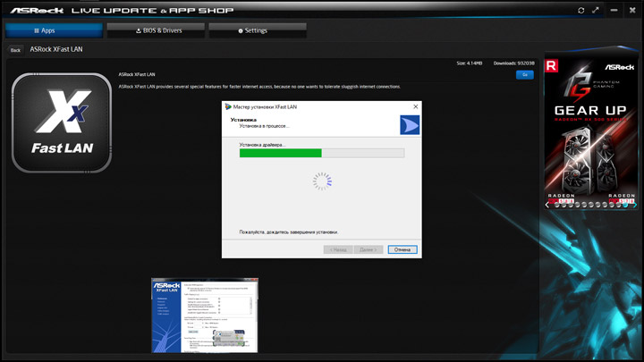Screen dimensions: 644x362
Task: Click the installer progress bar
Action: click(322, 153)
